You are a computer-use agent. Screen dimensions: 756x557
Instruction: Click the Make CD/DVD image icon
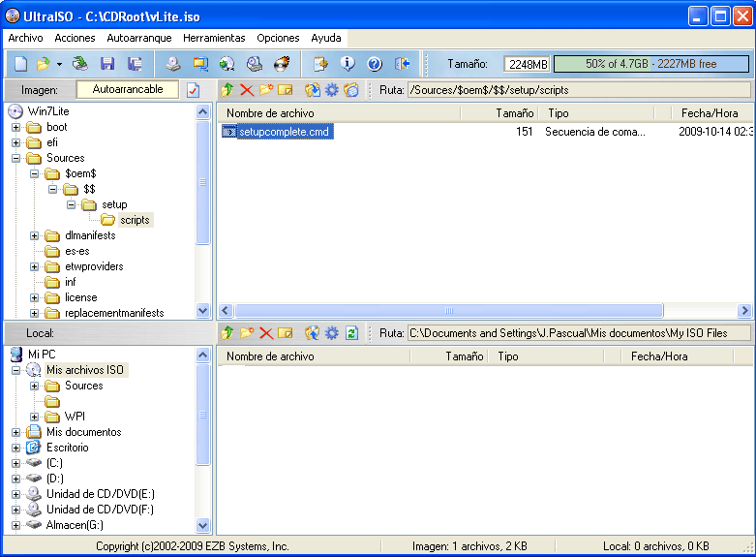coord(173,64)
